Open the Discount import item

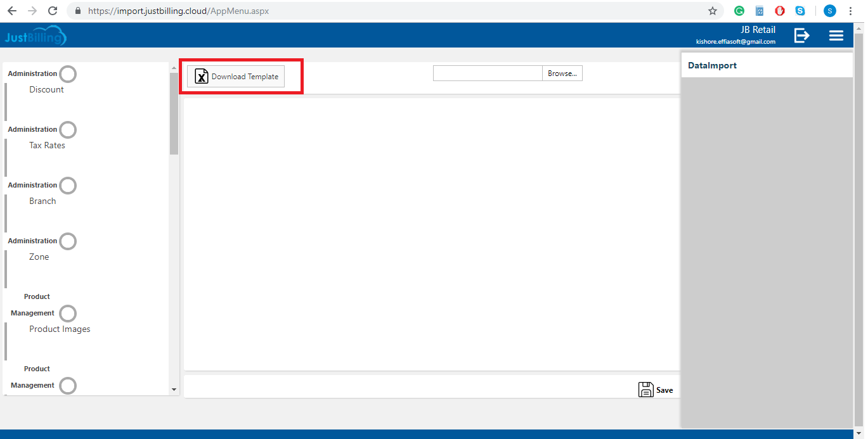46,90
